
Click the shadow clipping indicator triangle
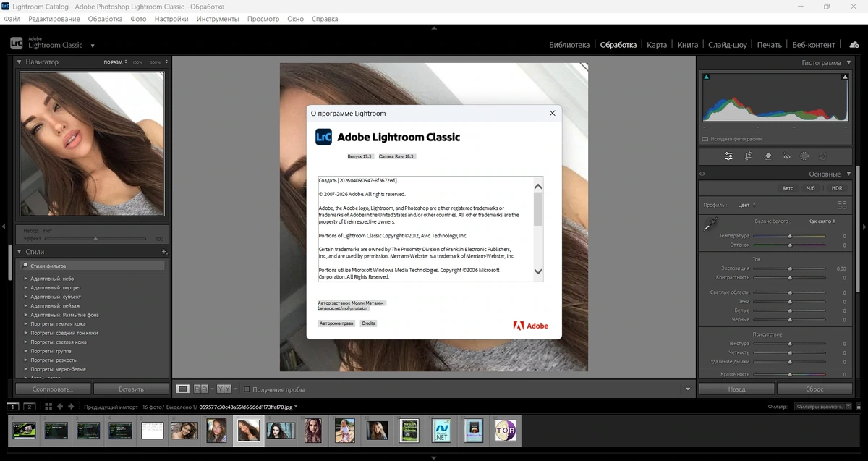click(707, 77)
